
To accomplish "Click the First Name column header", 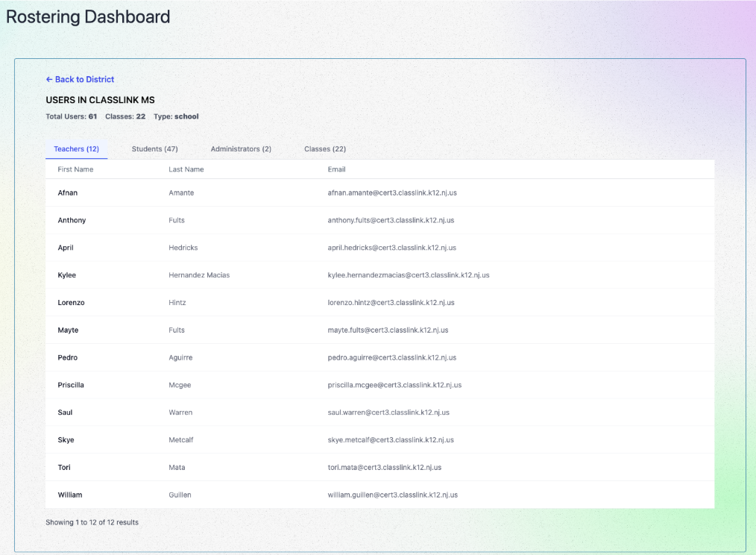I will coord(75,169).
